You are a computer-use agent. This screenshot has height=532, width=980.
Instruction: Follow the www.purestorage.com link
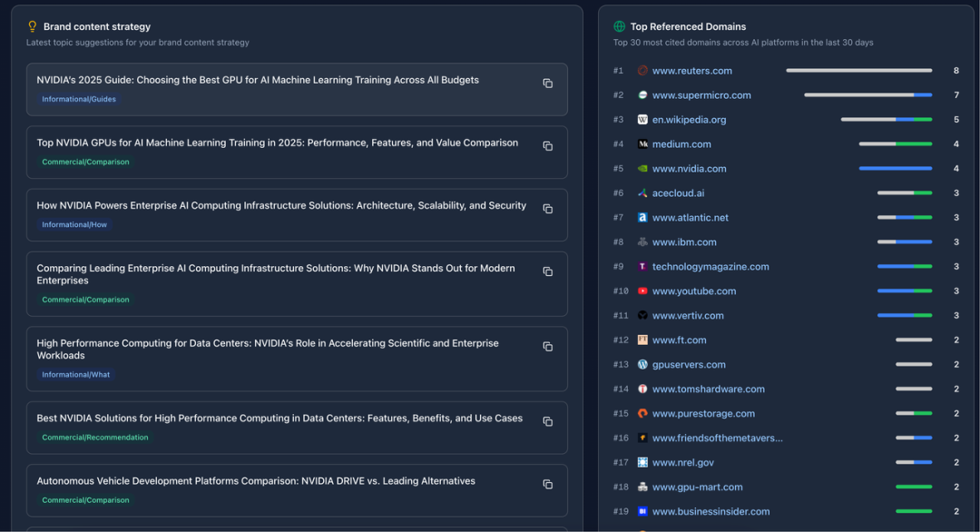(x=703, y=413)
